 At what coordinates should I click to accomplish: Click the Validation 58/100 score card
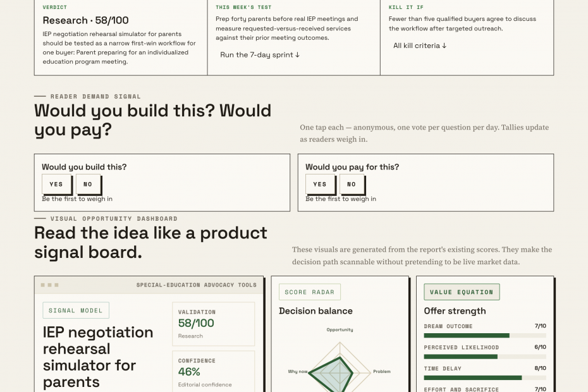tap(213, 324)
